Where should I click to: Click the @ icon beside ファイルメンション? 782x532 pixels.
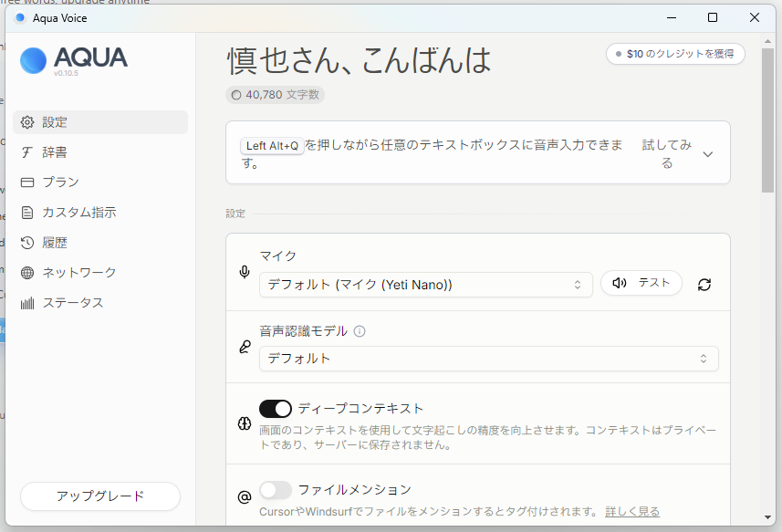(244, 497)
